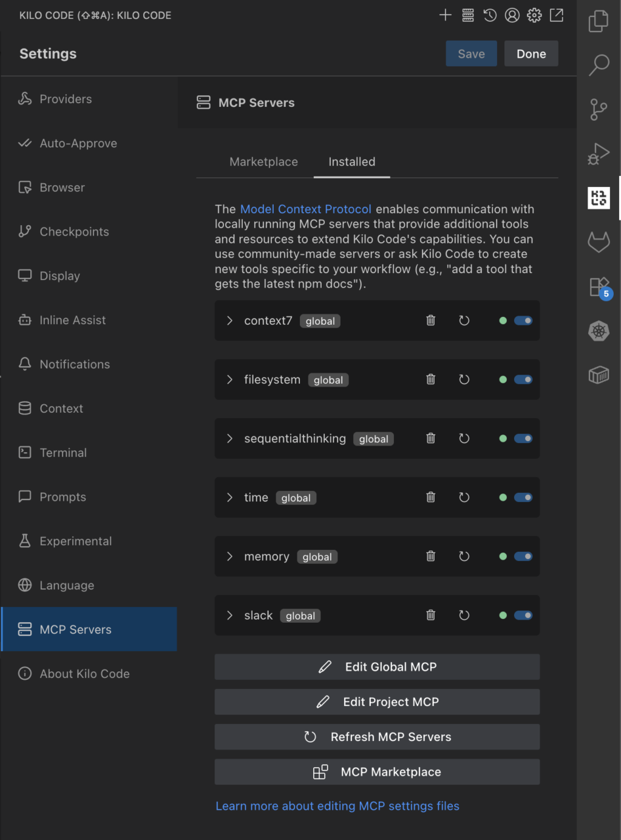Viewport: 621px width, 840px height.
Task: Disable the sequentialthinking server toggle
Action: [523, 439]
